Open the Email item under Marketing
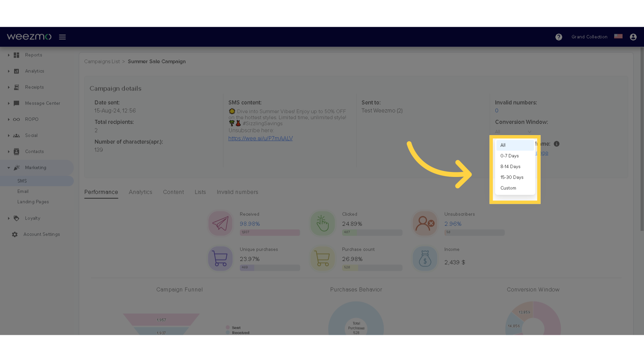 coord(23,191)
